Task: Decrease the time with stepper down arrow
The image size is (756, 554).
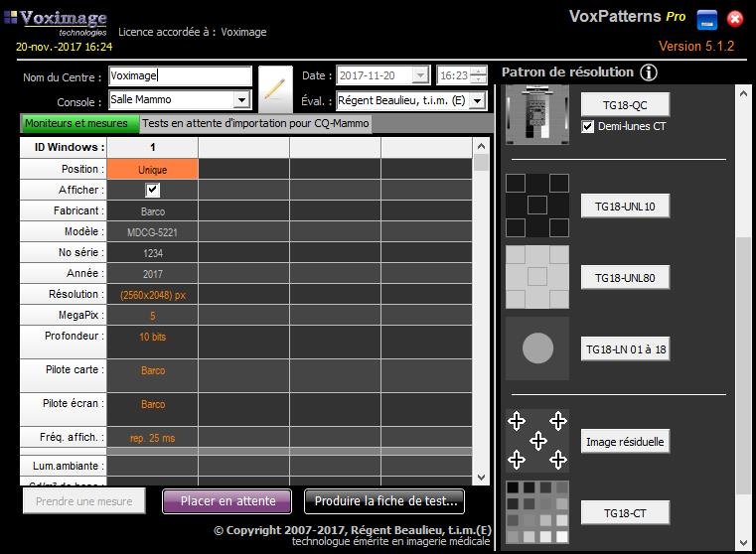Action: (478, 80)
